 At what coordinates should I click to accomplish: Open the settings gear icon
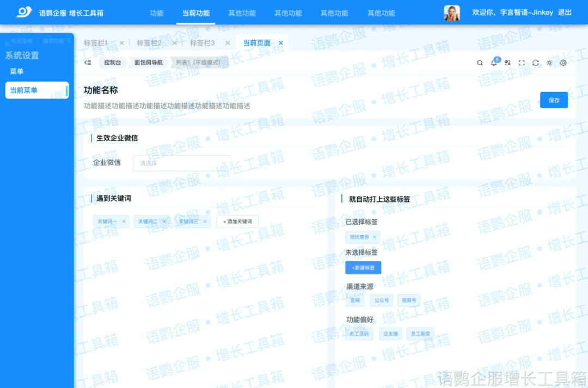pyautogui.click(x=563, y=63)
